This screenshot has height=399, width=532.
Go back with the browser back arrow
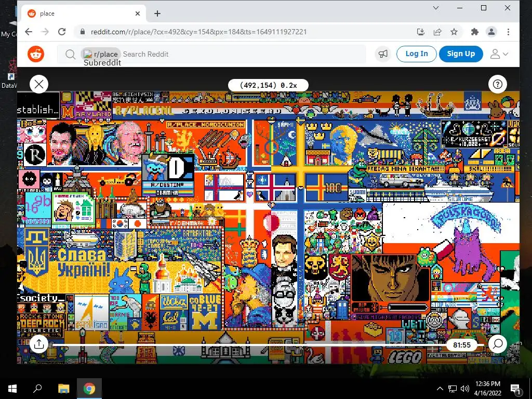[29, 32]
